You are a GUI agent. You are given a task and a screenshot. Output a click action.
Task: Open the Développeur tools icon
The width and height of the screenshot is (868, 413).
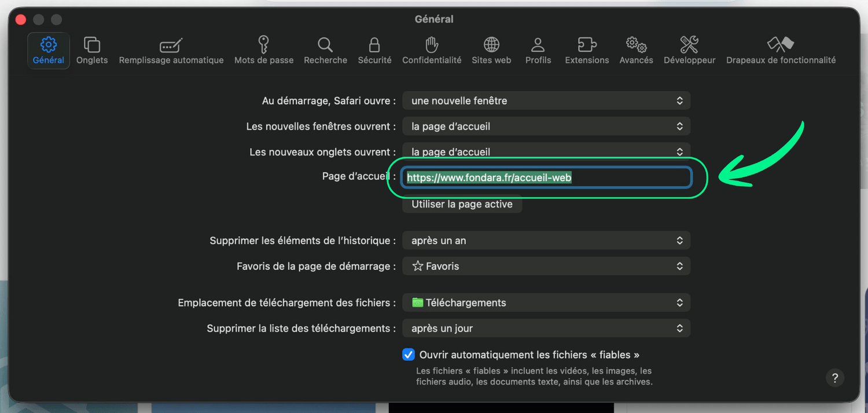coord(689,45)
